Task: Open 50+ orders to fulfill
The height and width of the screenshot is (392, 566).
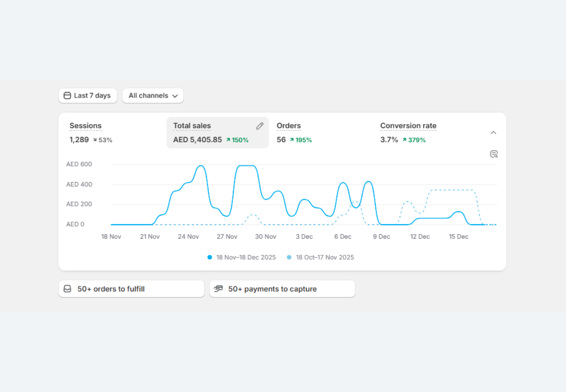Action: (131, 289)
